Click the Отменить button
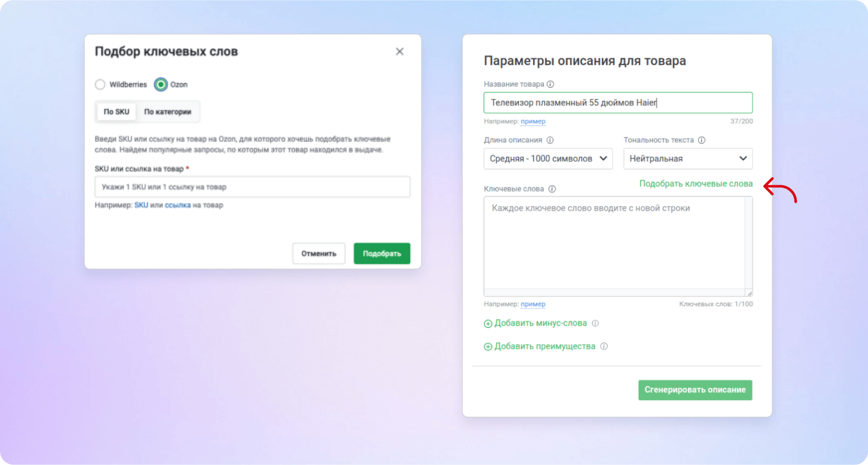This screenshot has height=465, width=868. (319, 254)
